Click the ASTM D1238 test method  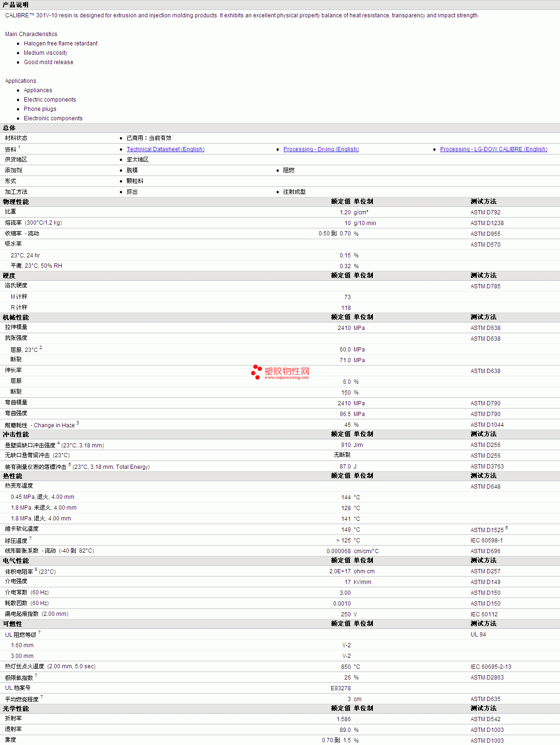pyautogui.click(x=487, y=223)
